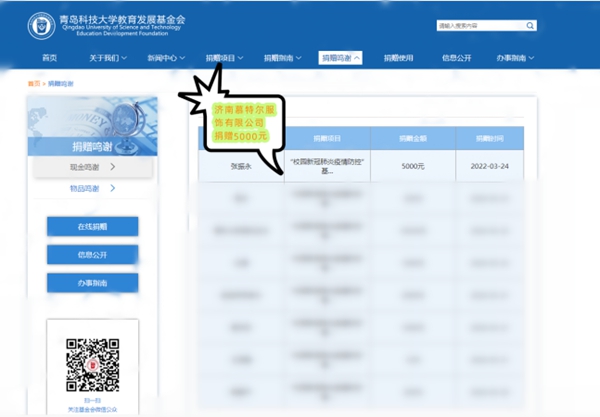Click the blue 办事指南 sidebar button

click(92, 283)
